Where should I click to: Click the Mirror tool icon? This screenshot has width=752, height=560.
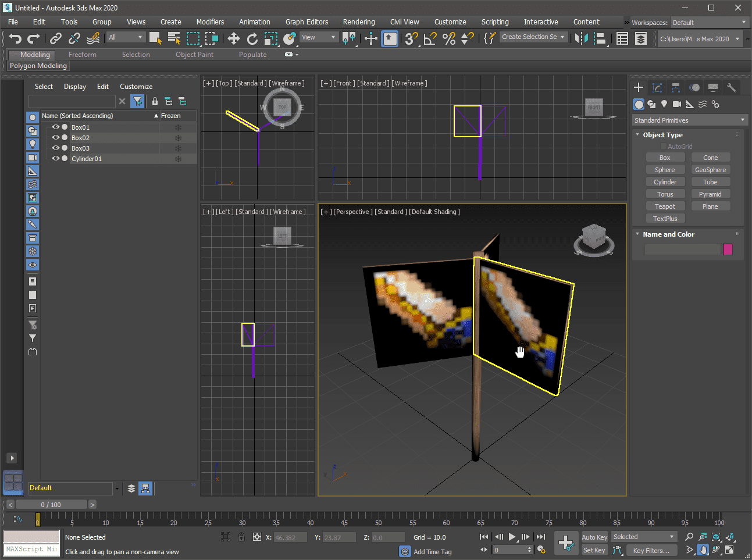581,38
